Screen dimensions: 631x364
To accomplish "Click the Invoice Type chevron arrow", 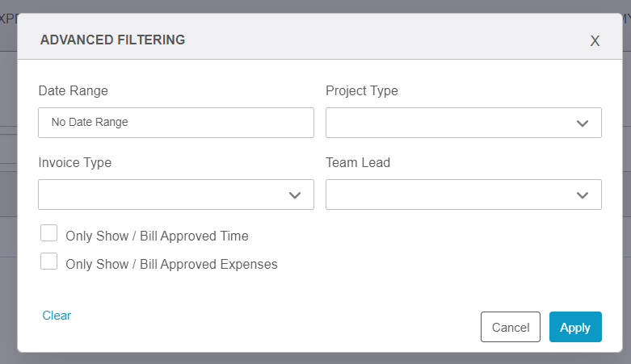I will [295, 195].
